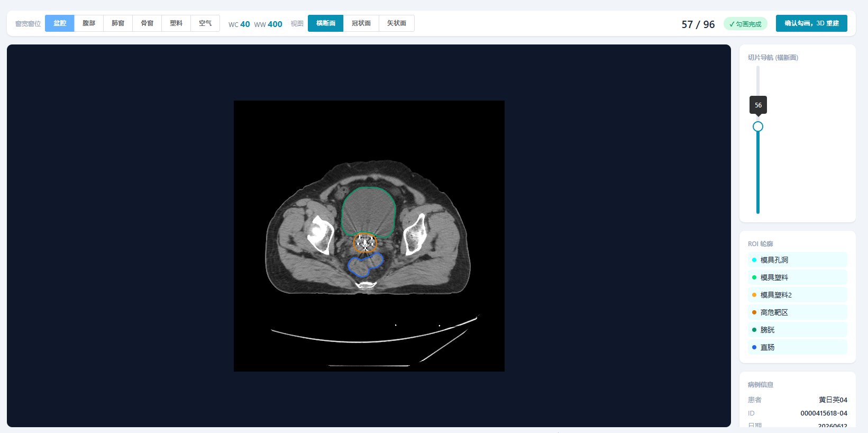868x433 pixels.
Task: Pick the 模具塑料2 ROI entry
Action: tap(798, 295)
